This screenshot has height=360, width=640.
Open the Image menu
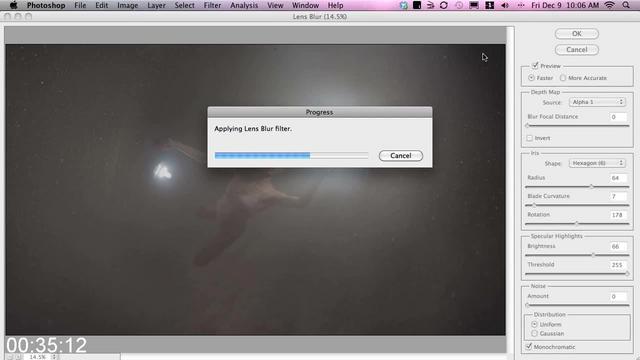click(127, 5)
